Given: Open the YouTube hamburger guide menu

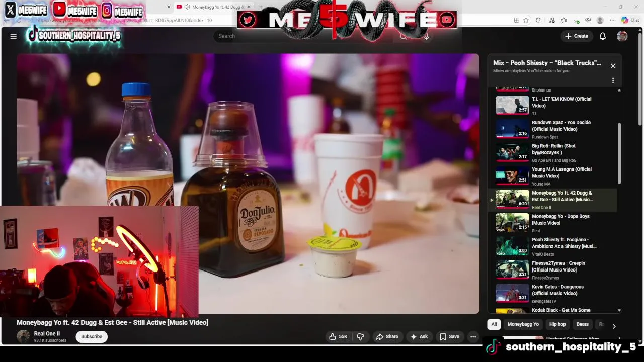Looking at the screenshot, I should pos(14,36).
